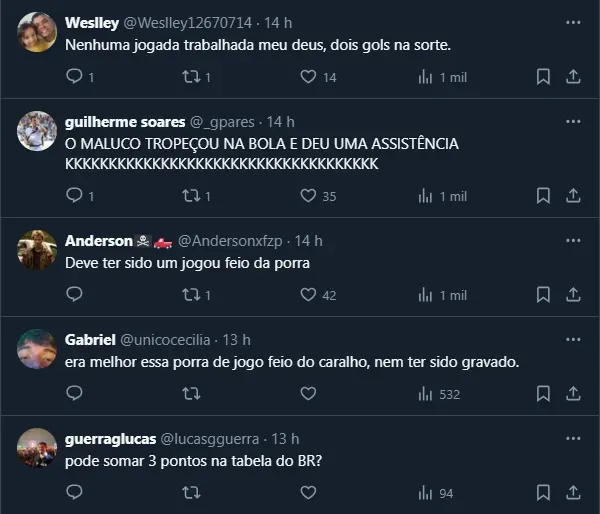Viewport: 600px width, 514px height.
Task: Share guerraglucas' tweet about 3 pontos
Action: pos(574,493)
